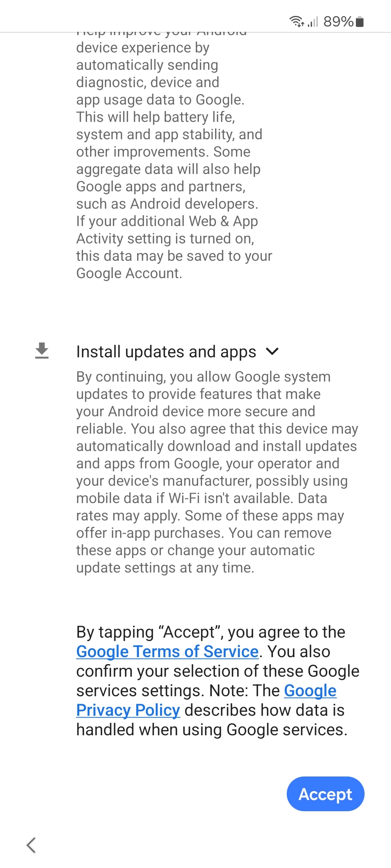Collapse section using Install updates chevron
The height and width of the screenshot is (868, 391).
click(272, 351)
